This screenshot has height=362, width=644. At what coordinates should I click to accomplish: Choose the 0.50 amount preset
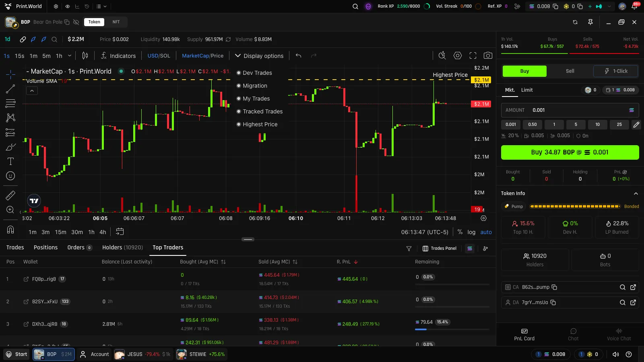coord(533,125)
